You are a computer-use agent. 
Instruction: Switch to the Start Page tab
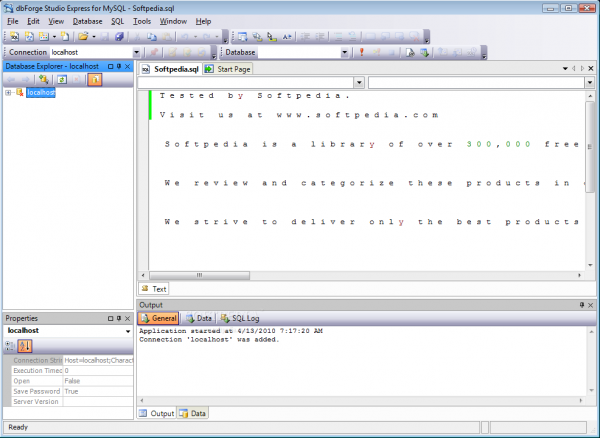click(229, 70)
